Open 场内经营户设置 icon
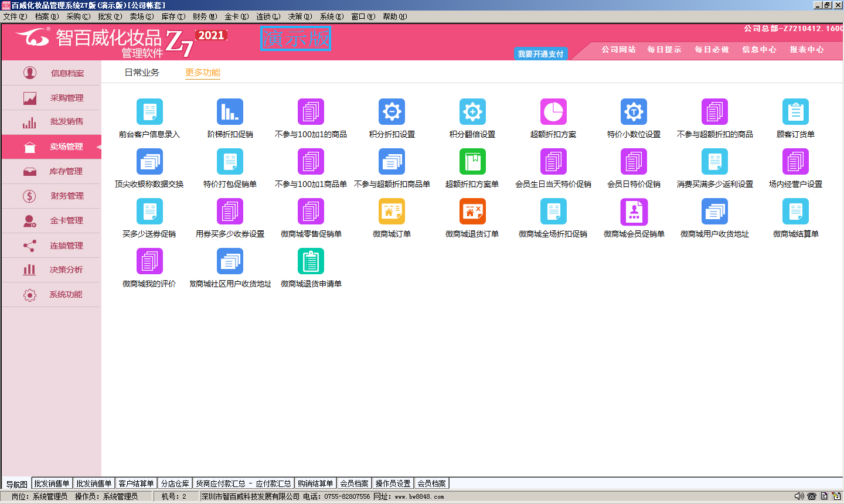This screenshot has width=844, height=504. tap(795, 162)
